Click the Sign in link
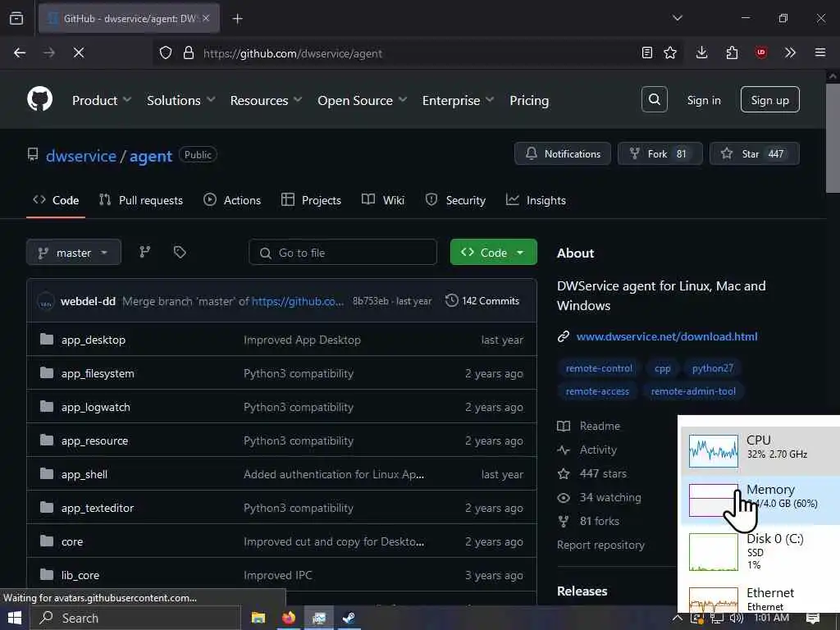This screenshot has width=840, height=630. (703, 100)
